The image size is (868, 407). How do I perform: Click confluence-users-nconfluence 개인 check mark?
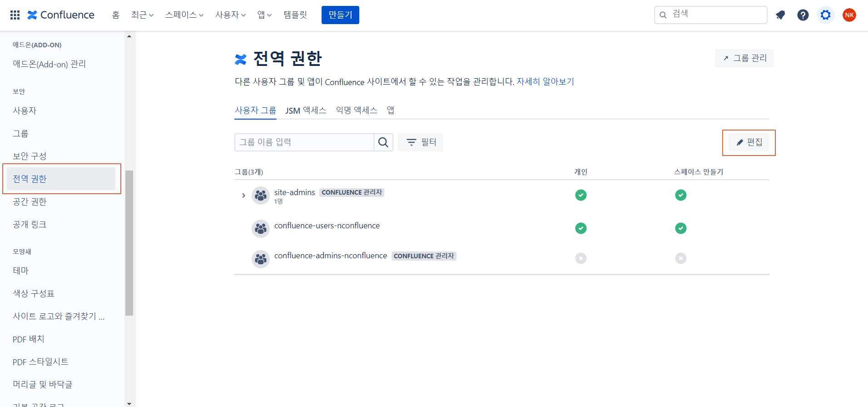581,228
